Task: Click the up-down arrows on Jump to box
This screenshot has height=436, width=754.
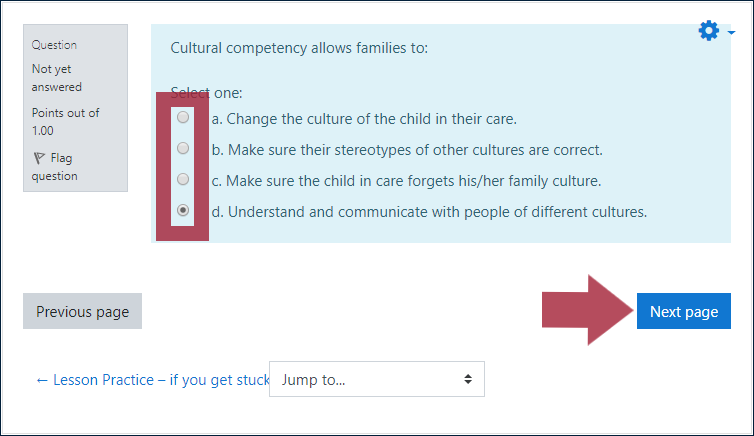Action: 468,379
